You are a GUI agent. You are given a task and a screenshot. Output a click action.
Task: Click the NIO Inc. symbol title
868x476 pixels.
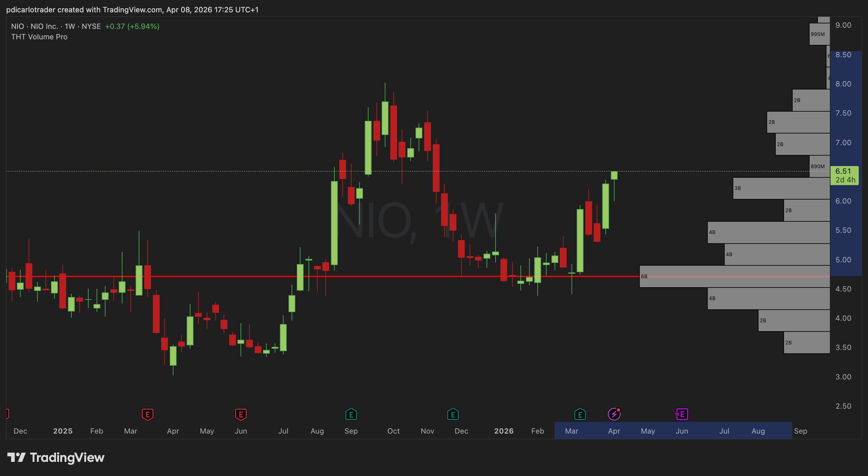(44, 26)
